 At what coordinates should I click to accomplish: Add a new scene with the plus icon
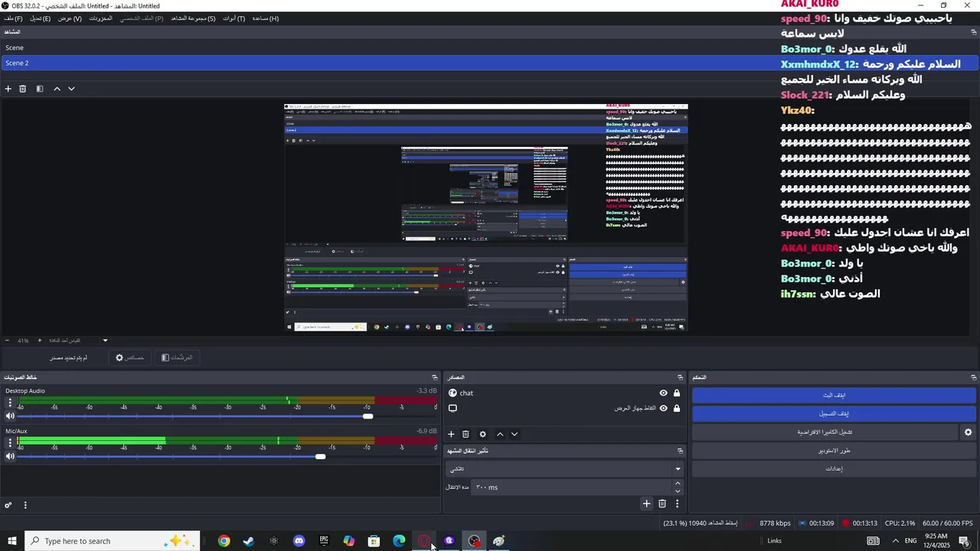[8, 89]
